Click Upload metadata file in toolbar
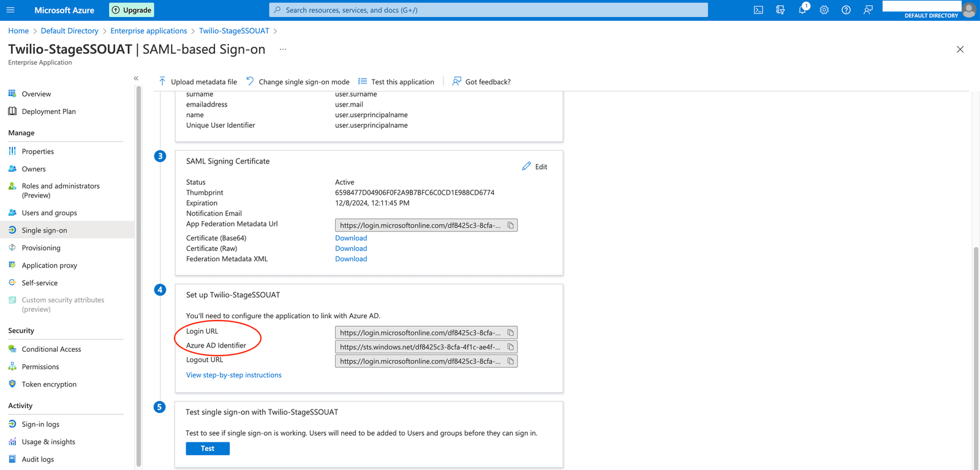 198,81
